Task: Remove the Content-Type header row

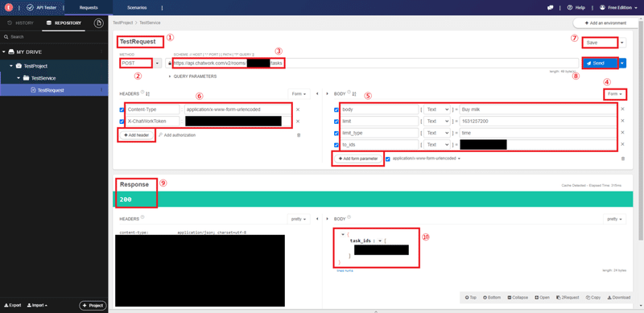Action: point(298,109)
